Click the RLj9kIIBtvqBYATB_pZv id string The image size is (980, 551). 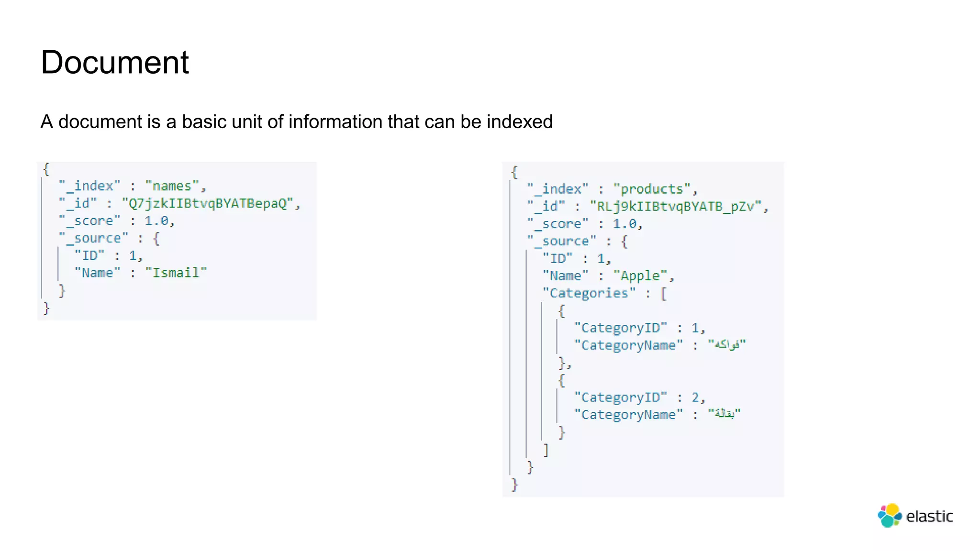click(675, 206)
